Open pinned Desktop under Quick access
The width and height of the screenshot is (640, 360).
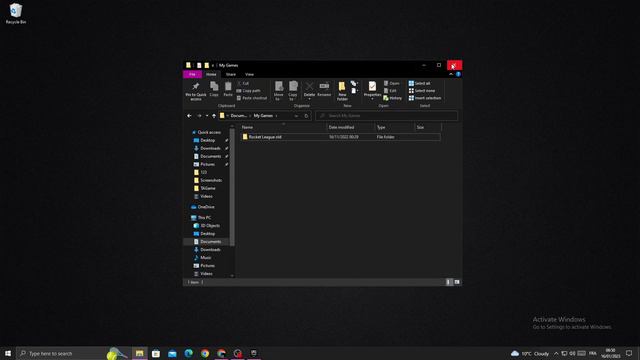click(x=204, y=140)
